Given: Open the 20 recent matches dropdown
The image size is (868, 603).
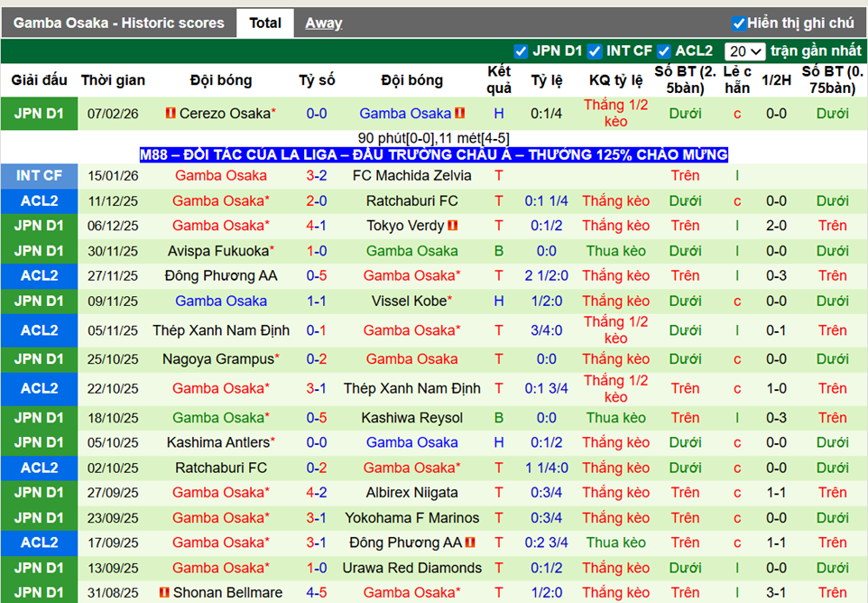Looking at the screenshot, I should [744, 51].
